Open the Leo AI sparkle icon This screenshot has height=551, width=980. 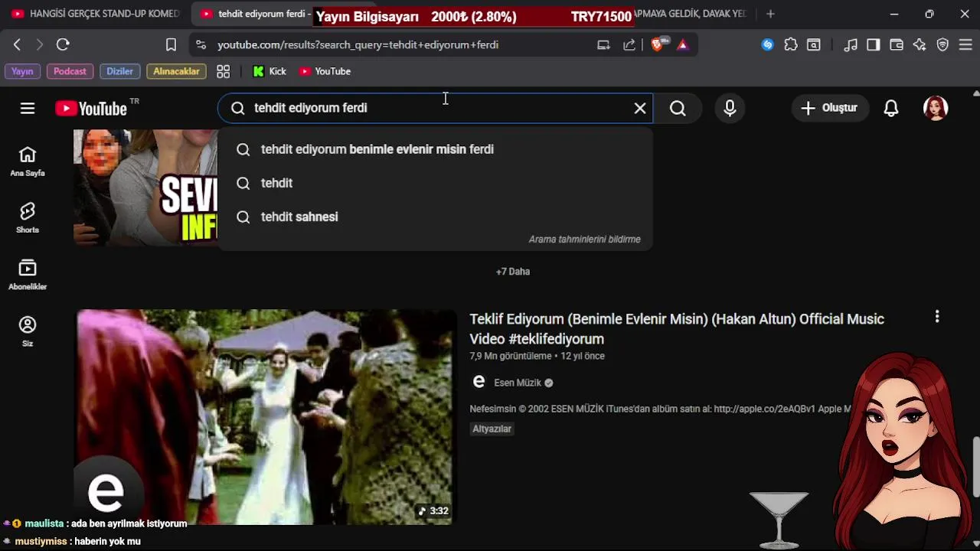tap(920, 44)
